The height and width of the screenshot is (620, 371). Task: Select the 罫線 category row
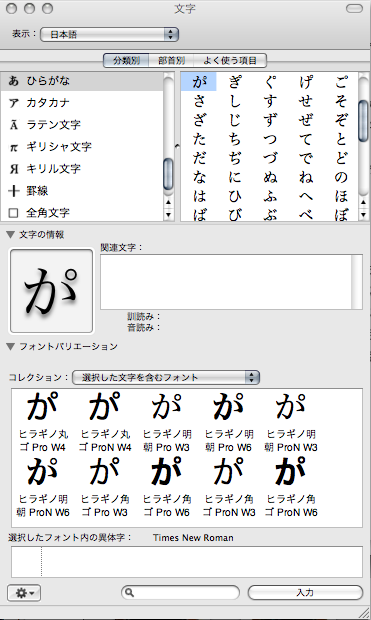pos(82,191)
